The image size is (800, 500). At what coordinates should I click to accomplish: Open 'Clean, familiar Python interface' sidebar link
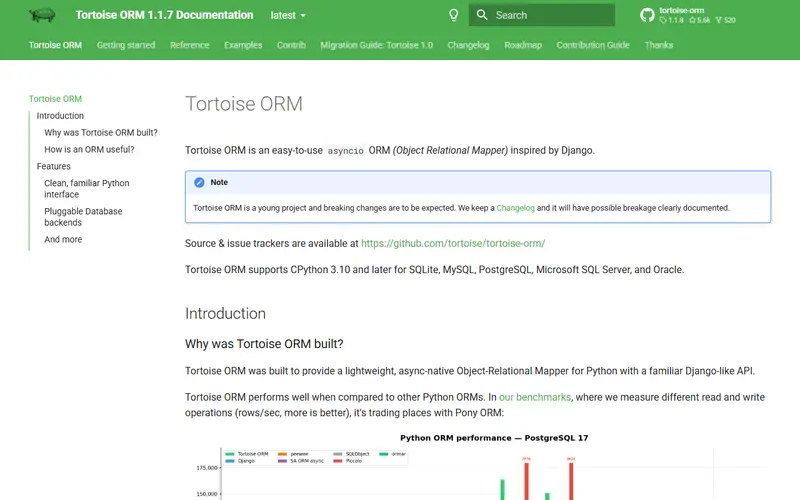click(x=87, y=189)
